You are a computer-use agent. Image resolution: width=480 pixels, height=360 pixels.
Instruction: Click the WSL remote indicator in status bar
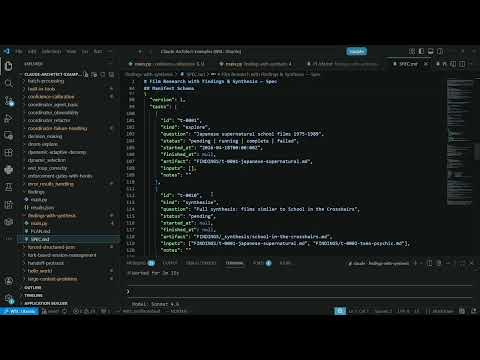point(19,311)
